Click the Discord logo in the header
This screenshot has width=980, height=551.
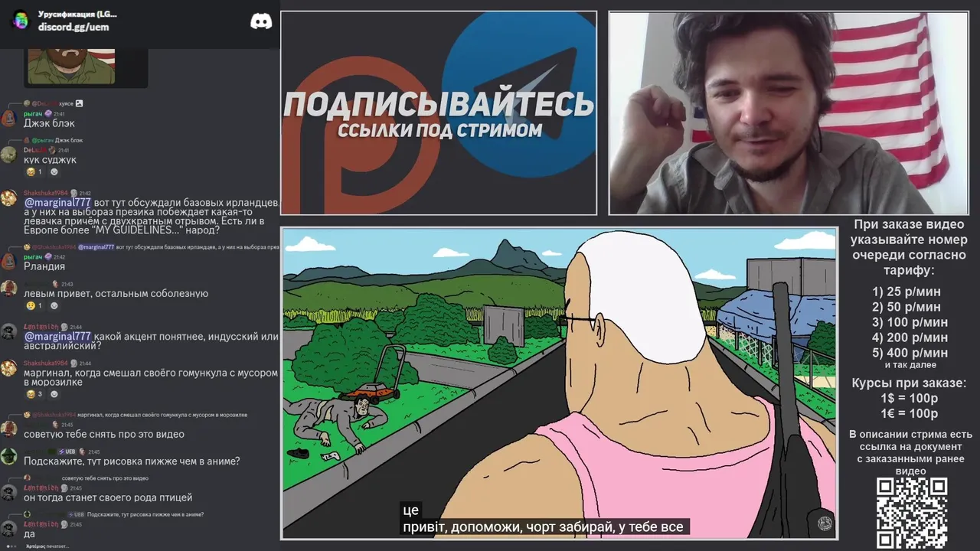coord(261,21)
